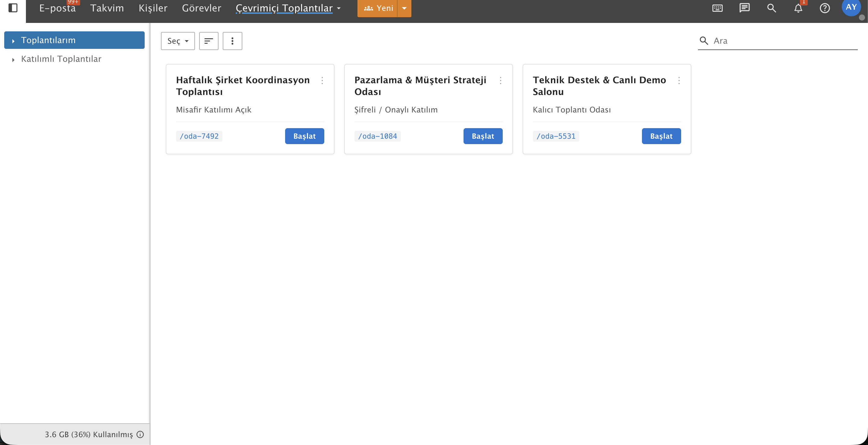This screenshot has height=445, width=868.
Task: Click the Şifreli / Onaylı Katılım description
Action: 396,109
